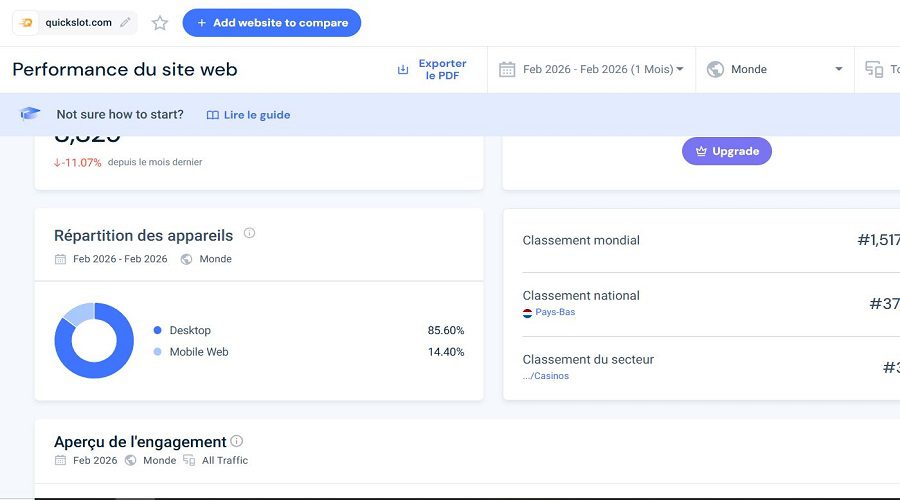Click the All Traffic devices icon
Viewport: 900px width, 500px height.
189,460
